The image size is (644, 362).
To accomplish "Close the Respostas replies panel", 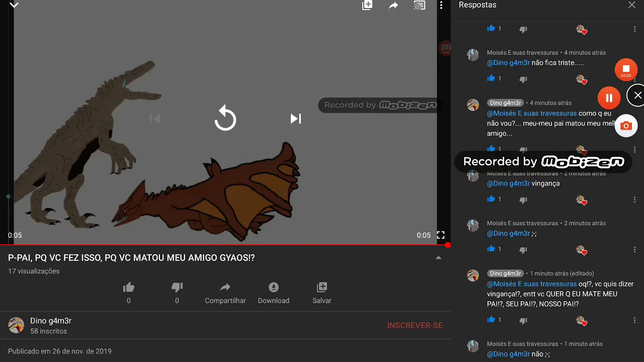I will [x=632, y=5].
